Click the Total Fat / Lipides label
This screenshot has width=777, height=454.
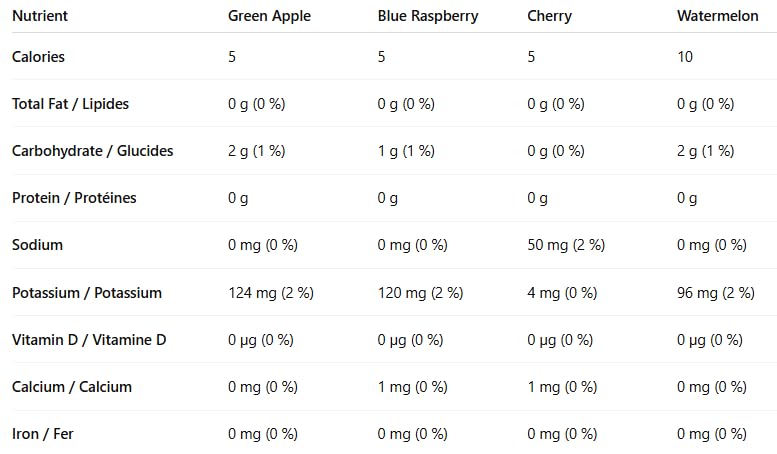click(x=70, y=104)
